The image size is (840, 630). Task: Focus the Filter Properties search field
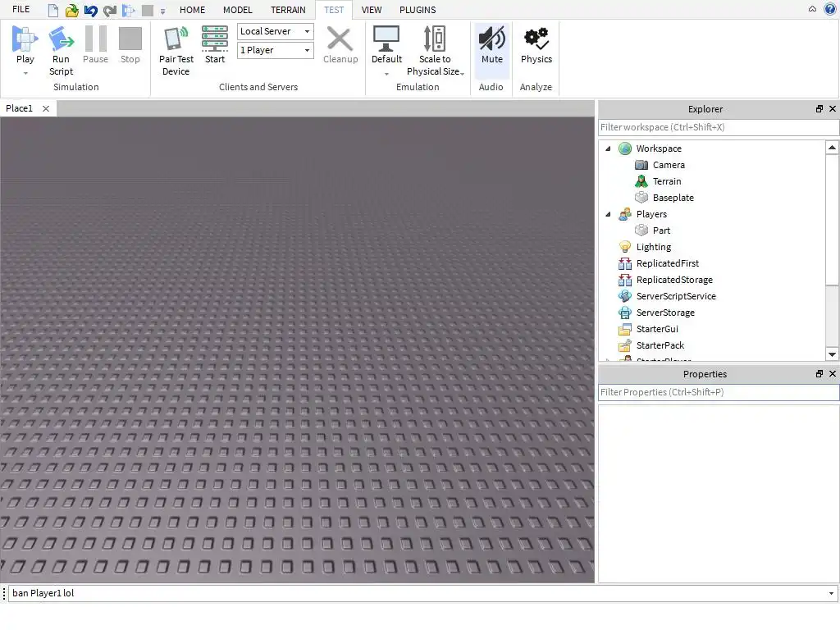[719, 392]
